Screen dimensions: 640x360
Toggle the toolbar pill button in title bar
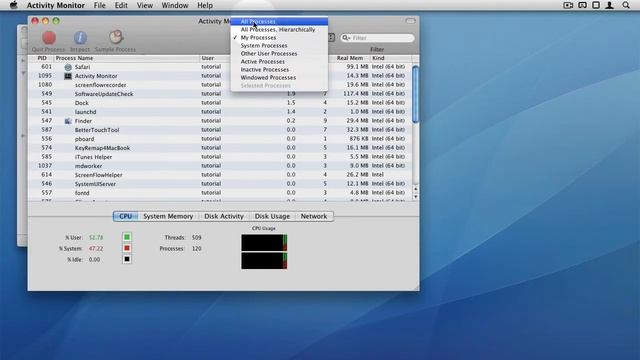(x=410, y=21)
